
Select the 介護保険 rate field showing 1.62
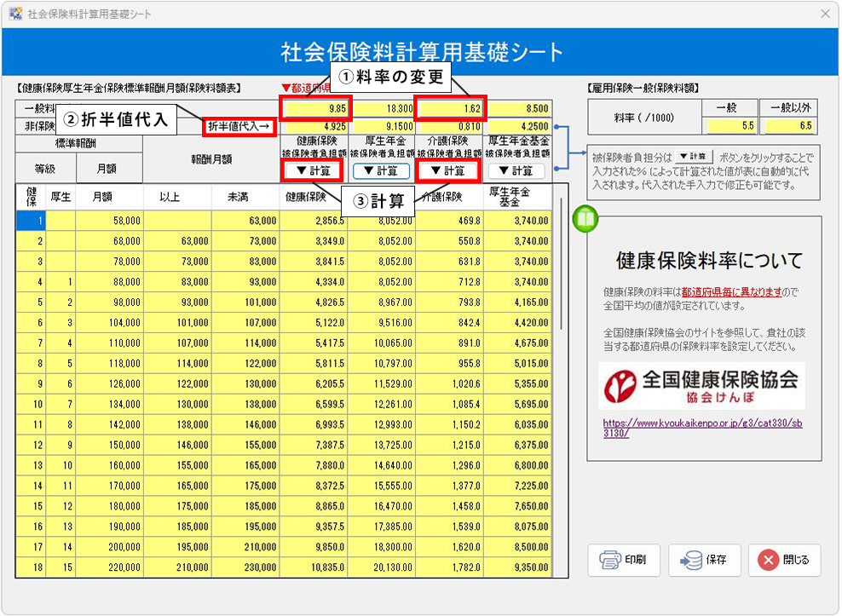click(x=450, y=108)
